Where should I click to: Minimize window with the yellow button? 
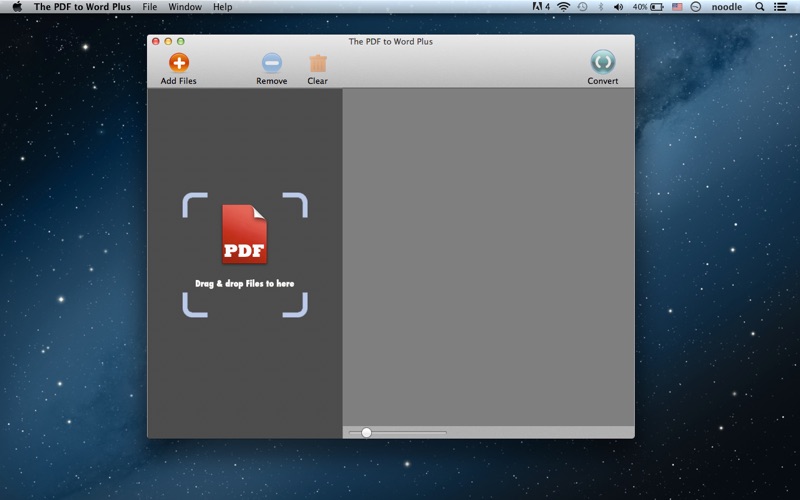(x=168, y=41)
